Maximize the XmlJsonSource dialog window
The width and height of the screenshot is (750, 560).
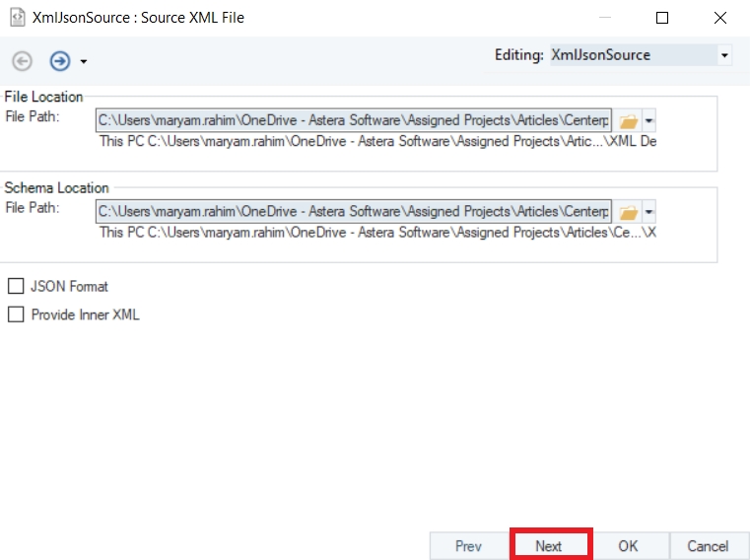click(662, 18)
